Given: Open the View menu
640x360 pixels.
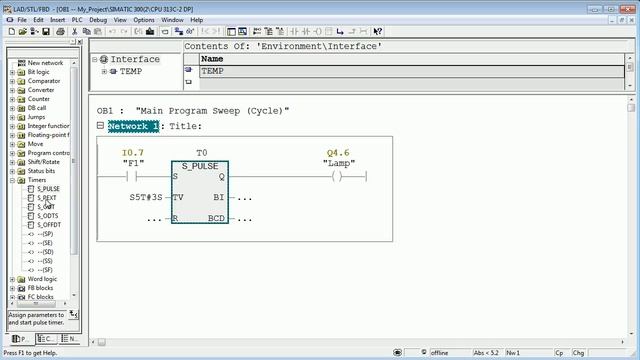Looking at the screenshot, I should click(120, 20).
